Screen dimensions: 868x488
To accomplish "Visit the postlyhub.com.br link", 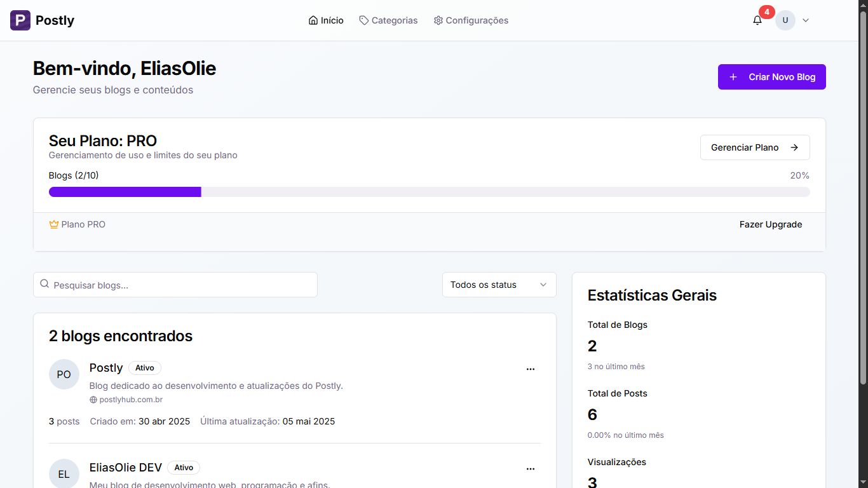I will (x=131, y=400).
